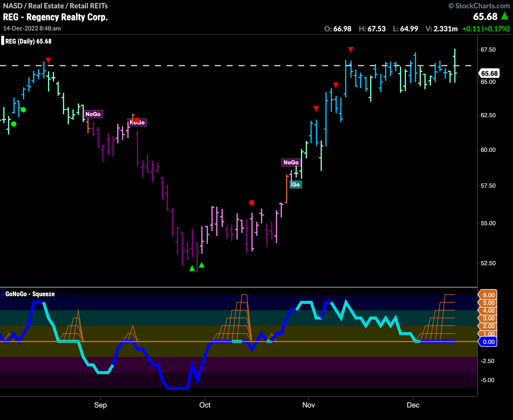Click the high value H: 67.53
This screenshot has height=420, width=513.
372,29
